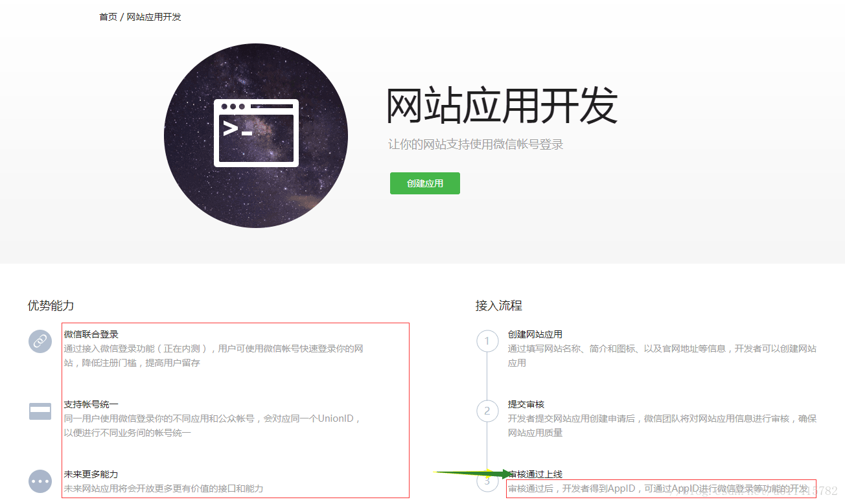Viewport: 845px width, 504px height.
Task: Click the 创建应用 green button
Action: (424, 183)
